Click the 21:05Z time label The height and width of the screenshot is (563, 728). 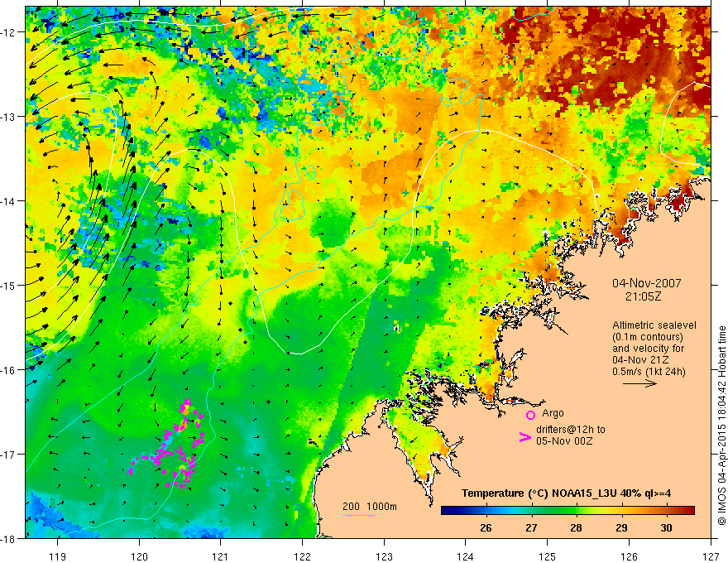click(x=643, y=296)
